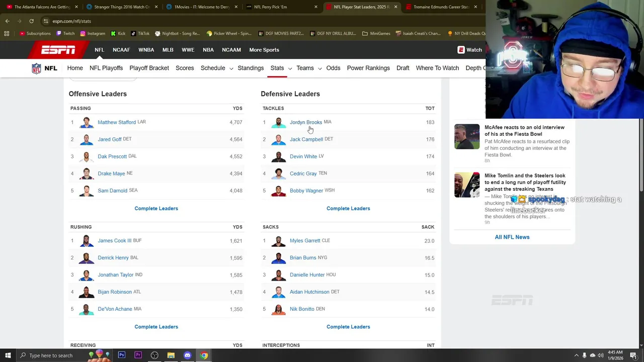644x362 pixels.
Task: Open Jack Campbell player link
Action: click(306, 139)
